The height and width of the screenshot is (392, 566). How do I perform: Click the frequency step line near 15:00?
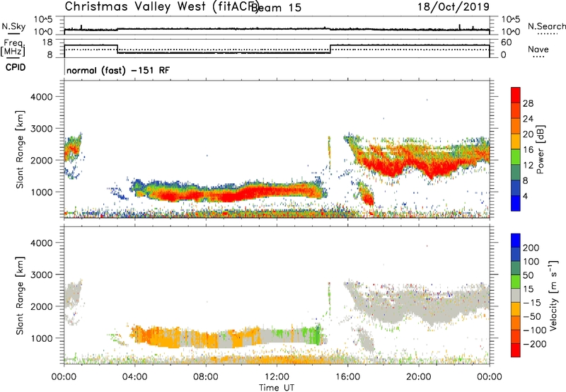(330, 50)
